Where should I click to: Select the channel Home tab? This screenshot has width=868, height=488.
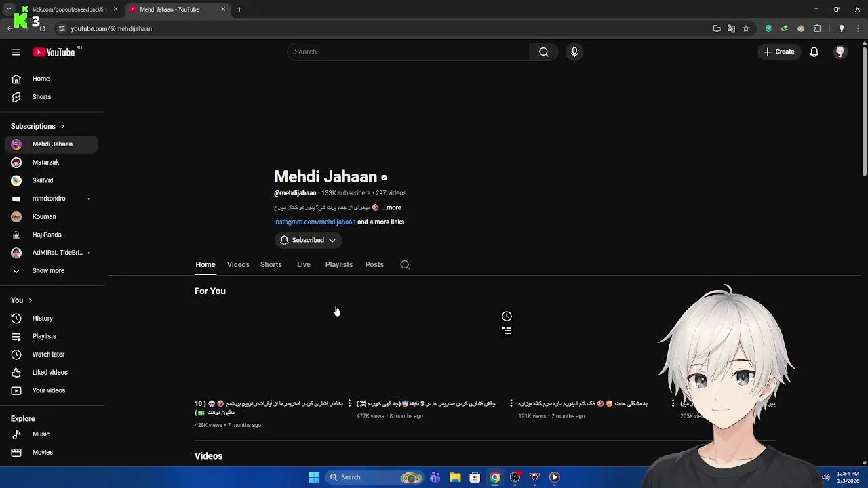205,265
